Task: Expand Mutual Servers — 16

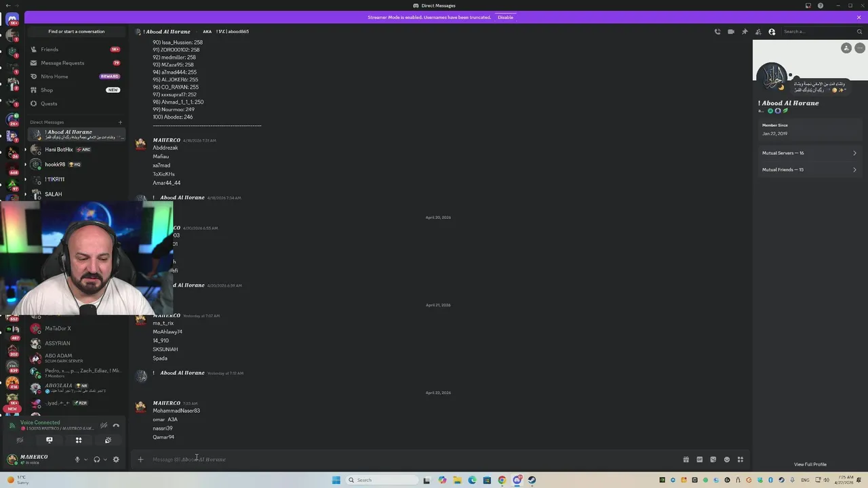Action: point(810,153)
